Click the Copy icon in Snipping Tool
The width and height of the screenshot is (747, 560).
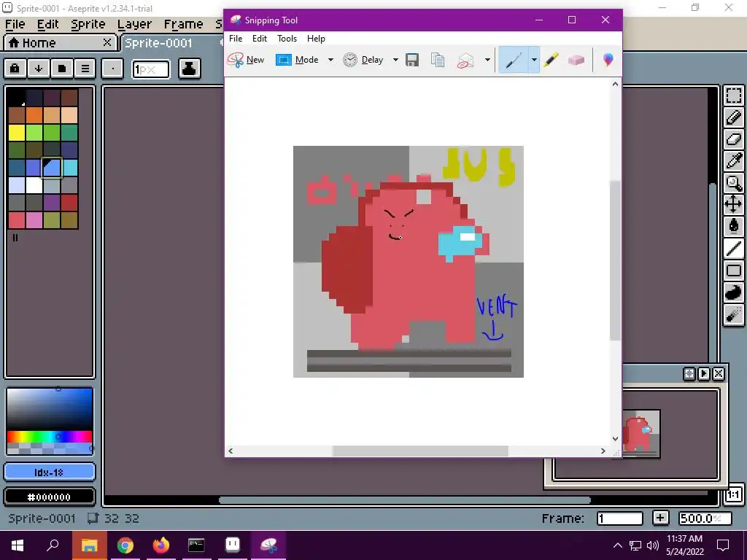(x=438, y=60)
